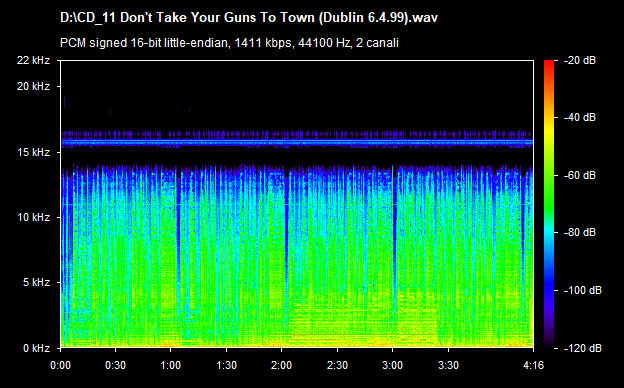This screenshot has width=624, height=388.
Task: Click the 5 kHz frequency axis label
Action: click(x=36, y=283)
